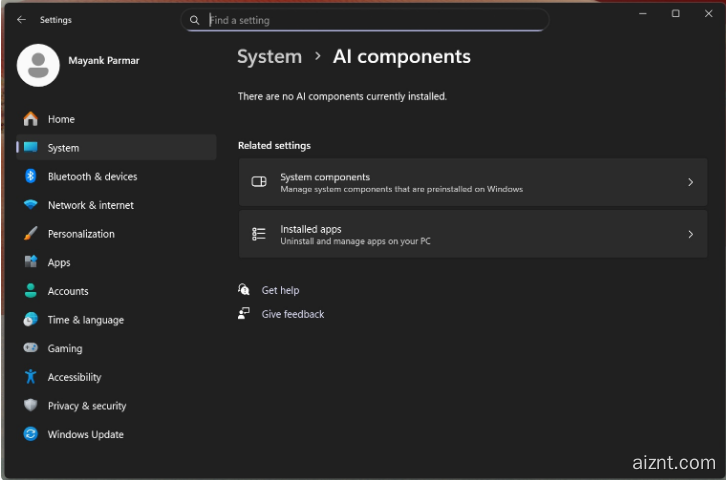Click the Network & internet wifi icon

tap(30, 205)
